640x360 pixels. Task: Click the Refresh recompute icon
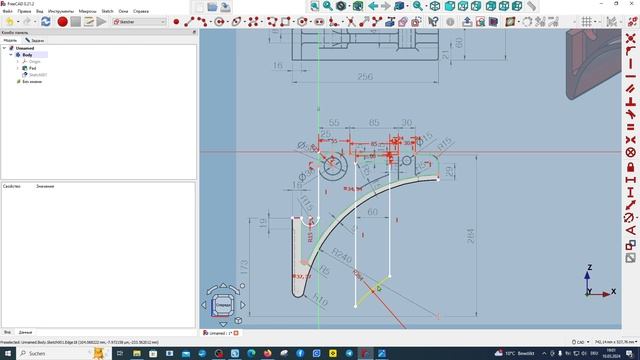(46, 22)
